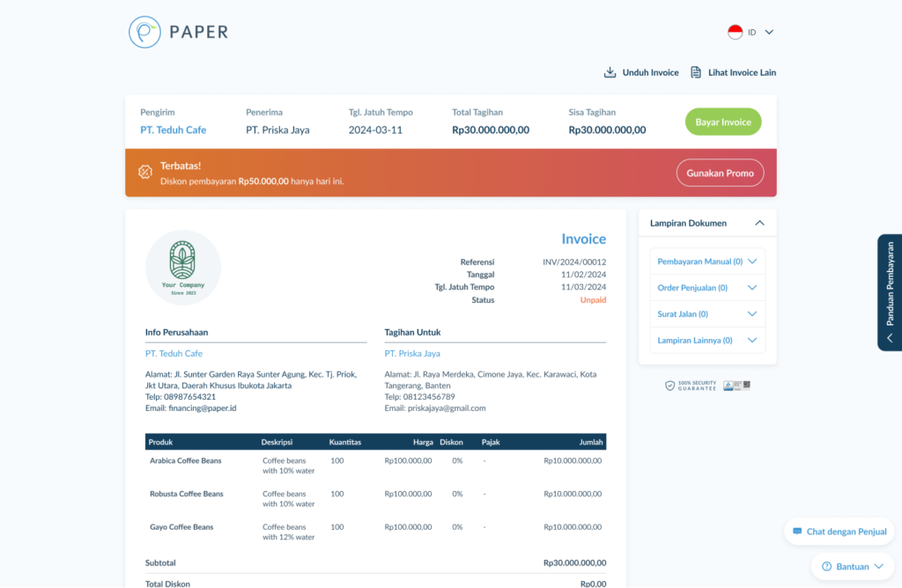Collapse the Lampiran Dokumen panel

pyautogui.click(x=759, y=224)
